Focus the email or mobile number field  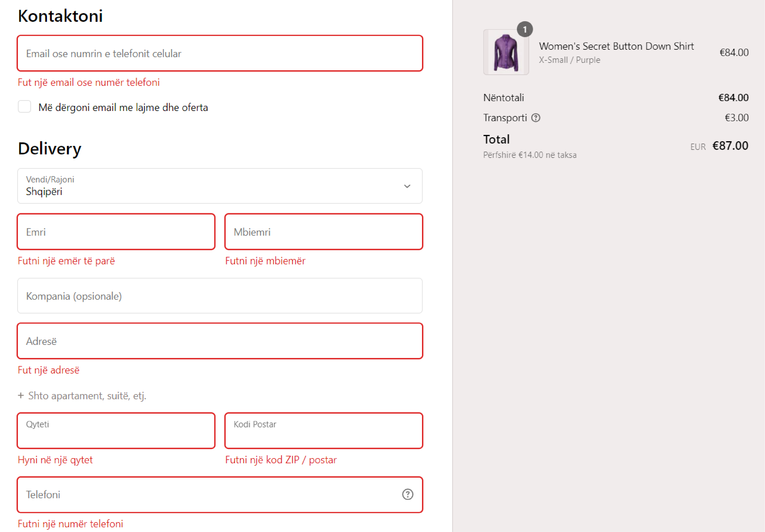(x=220, y=54)
